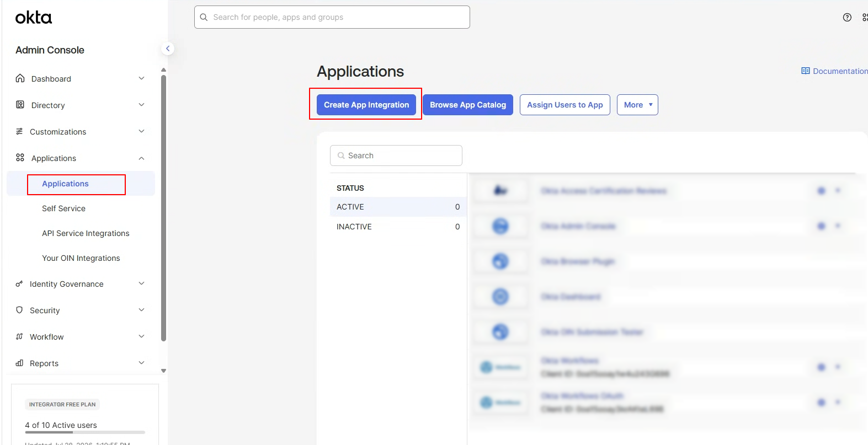
Task: Click the Dashboard home icon
Action: point(20,78)
